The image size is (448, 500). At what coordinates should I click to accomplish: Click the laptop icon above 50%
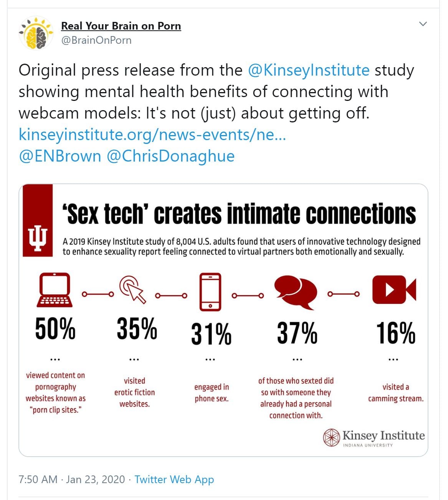click(55, 290)
